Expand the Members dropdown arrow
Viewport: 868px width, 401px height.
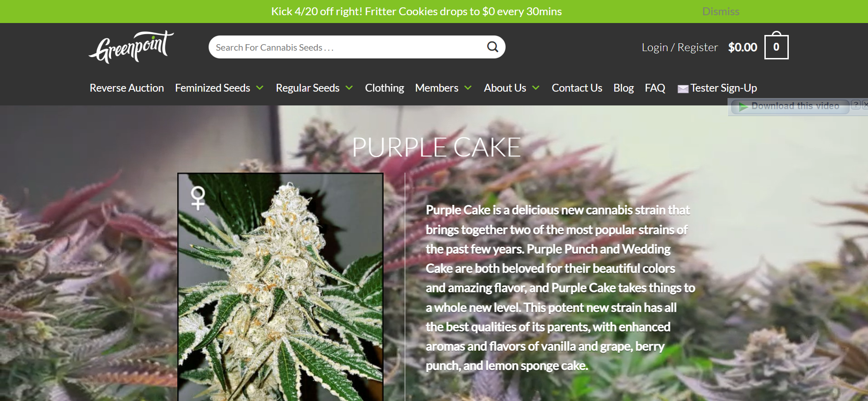tap(468, 88)
